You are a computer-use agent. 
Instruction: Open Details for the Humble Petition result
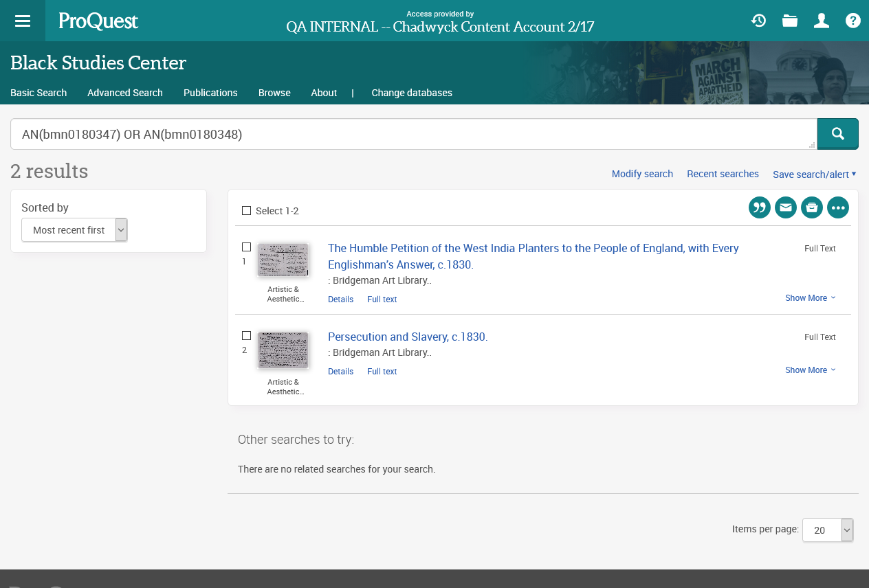(x=340, y=299)
